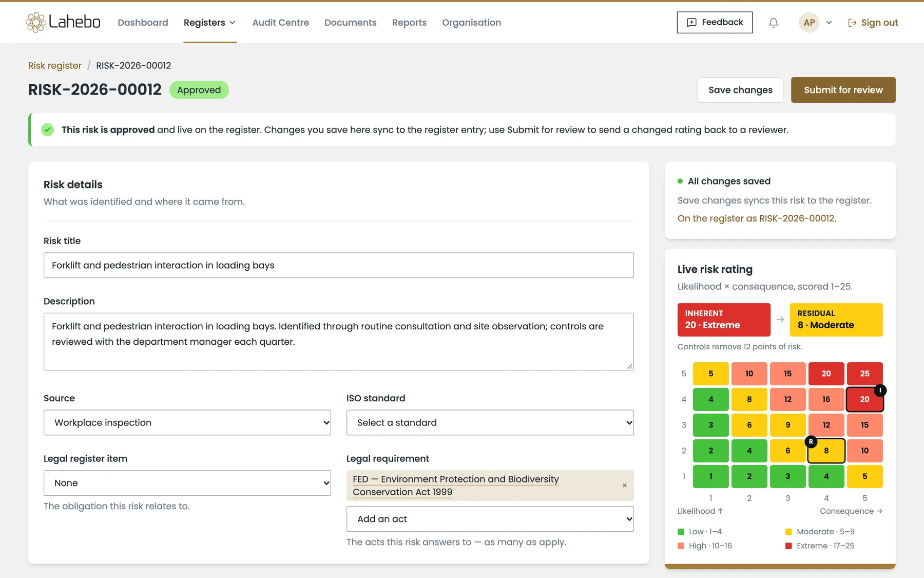Click the green approved checkmark icon
This screenshot has height=578, width=924.
(x=48, y=129)
